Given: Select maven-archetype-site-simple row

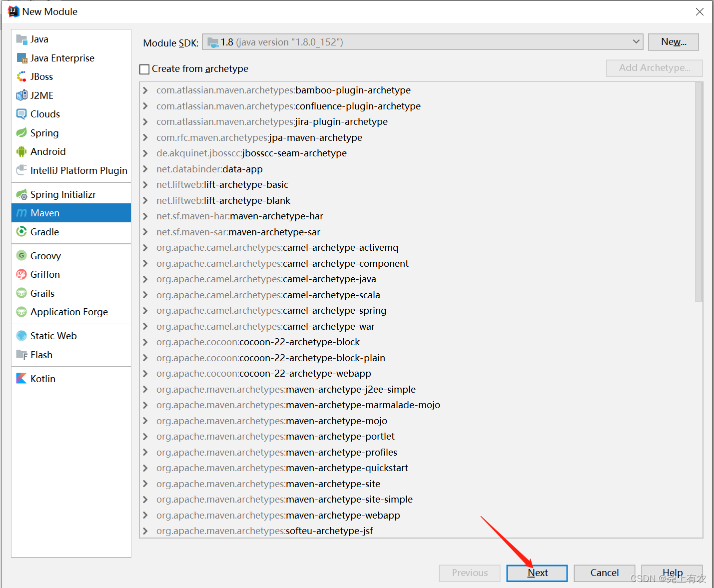Looking at the screenshot, I should coord(417,500).
